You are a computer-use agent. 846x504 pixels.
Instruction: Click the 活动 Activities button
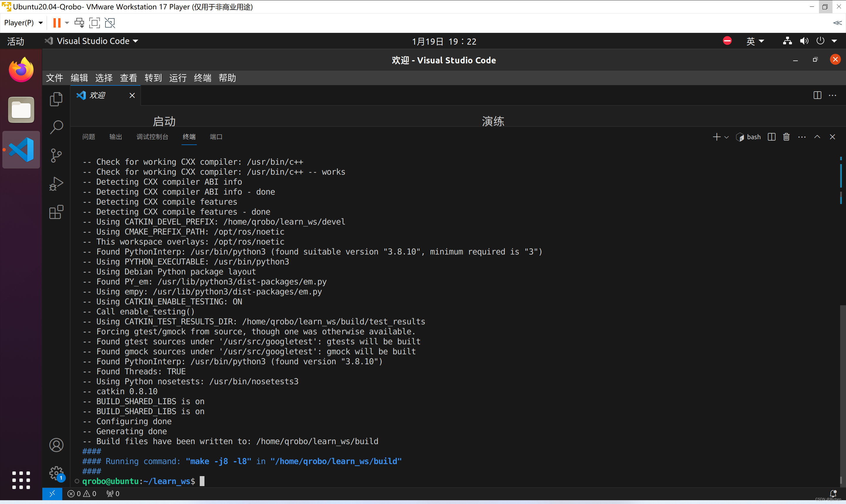[16, 41]
